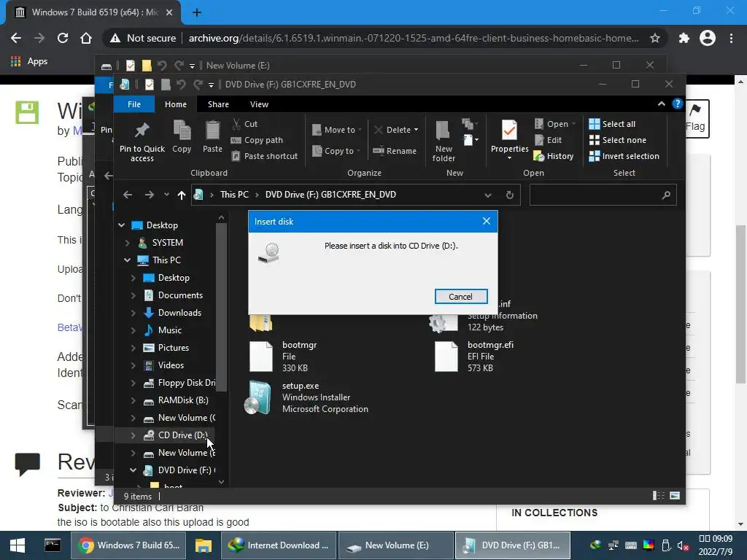Select the bootmgr file
The height and width of the screenshot is (560, 747).
pos(284,356)
